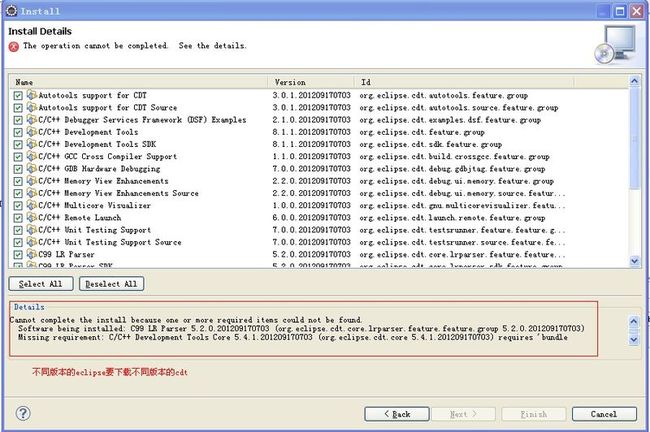Close the Install dialog window
Image resolution: width=650 pixels, height=432 pixels.
pyautogui.click(x=636, y=11)
